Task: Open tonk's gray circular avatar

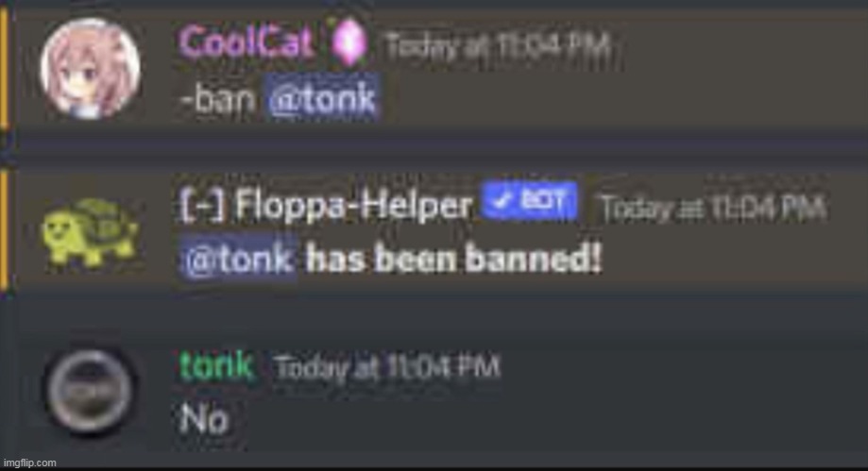Action: [89, 392]
